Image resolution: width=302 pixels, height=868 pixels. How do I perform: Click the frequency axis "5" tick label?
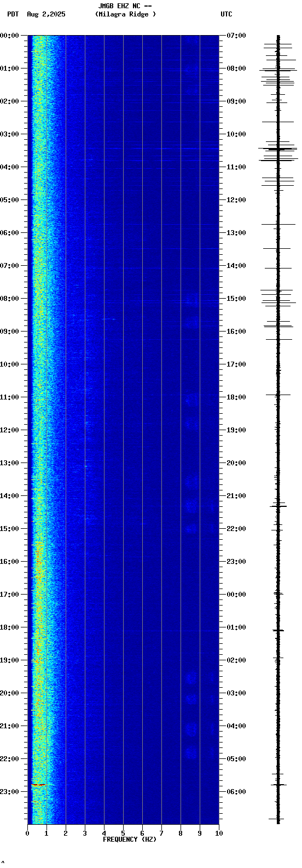point(123,833)
